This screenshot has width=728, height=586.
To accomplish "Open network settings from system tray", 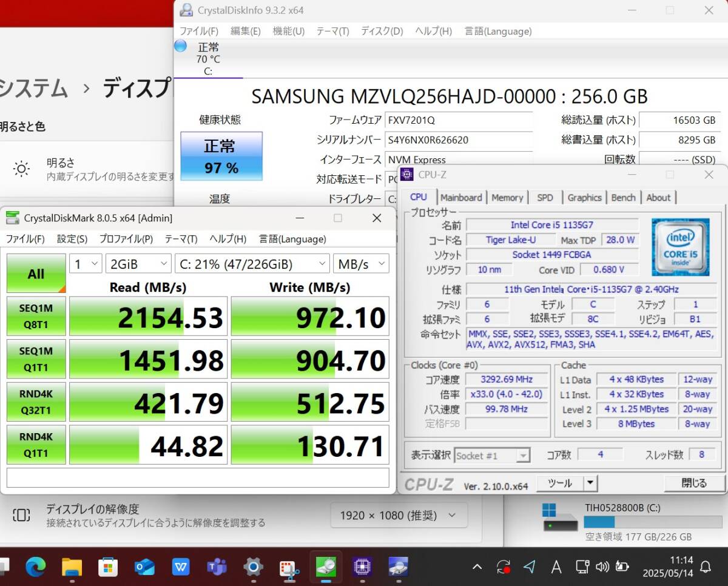I will (x=582, y=567).
